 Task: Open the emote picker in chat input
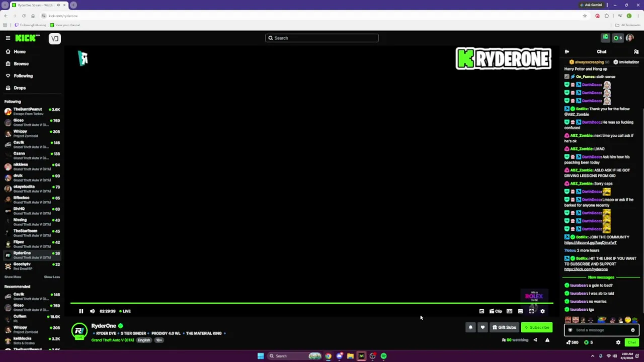click(x=633, y=330)
